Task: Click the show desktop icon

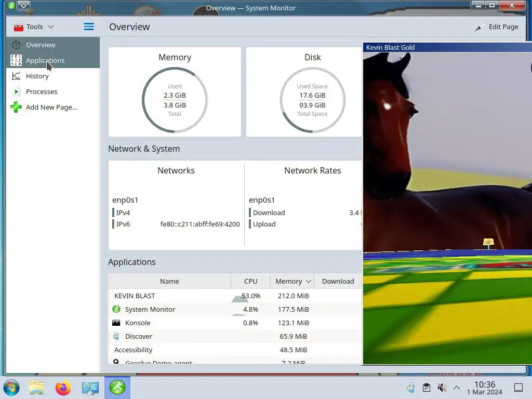Action: pyautogui.click(x=518, y=388)
